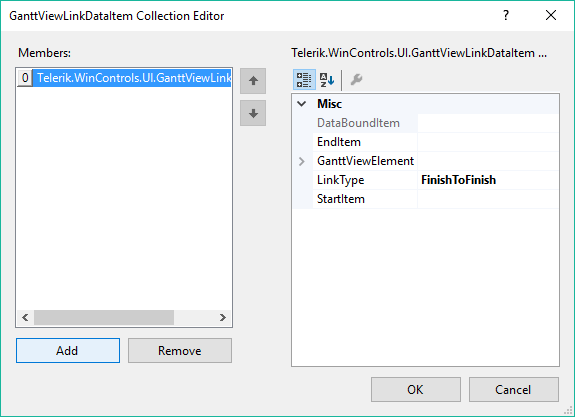This screenshot has width=575, height=417.
Task: Cancel the collection editor
Action: click(x=513, y=389)
